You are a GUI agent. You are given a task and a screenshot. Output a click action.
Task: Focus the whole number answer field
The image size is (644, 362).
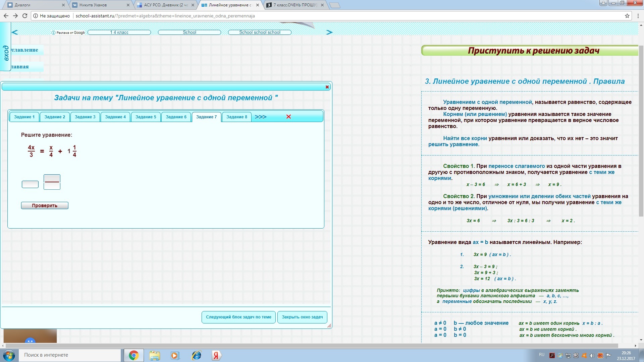(30, 184)
